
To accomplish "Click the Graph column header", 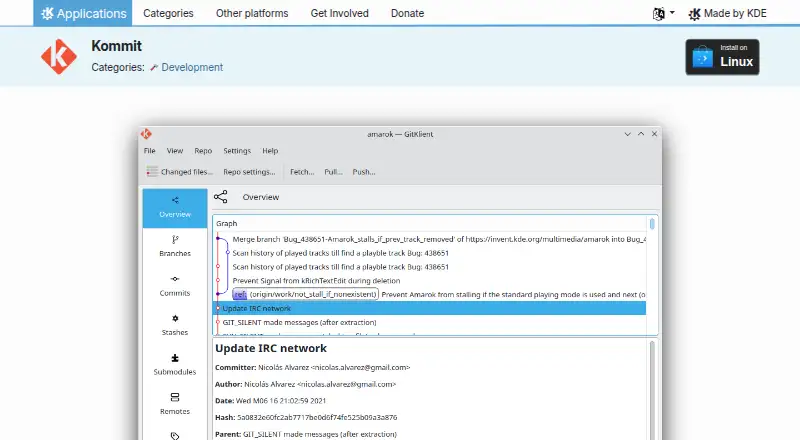I will pyautogui.click(x=227, y=224).
